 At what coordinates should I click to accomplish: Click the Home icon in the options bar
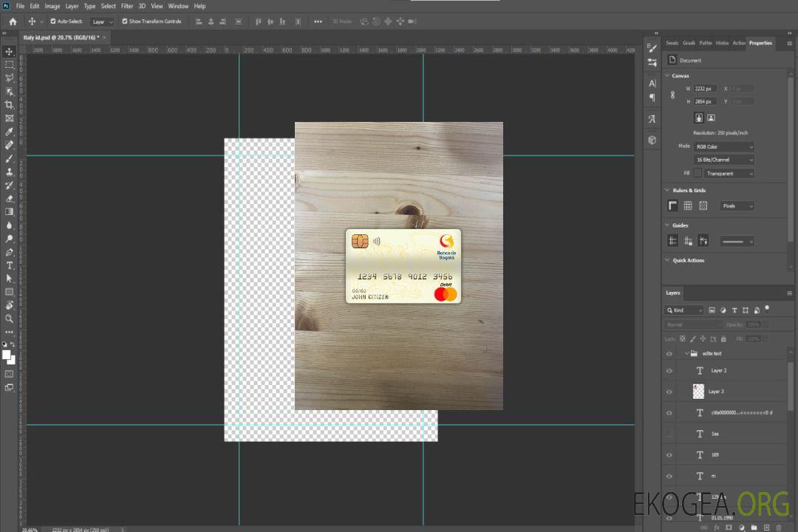[x=13, y=21]
